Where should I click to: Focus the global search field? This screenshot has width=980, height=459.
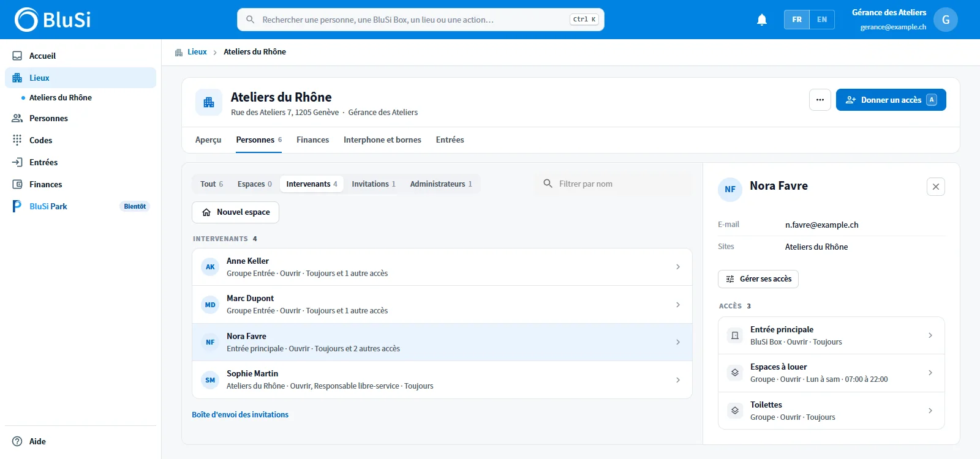tap(421, 20)
